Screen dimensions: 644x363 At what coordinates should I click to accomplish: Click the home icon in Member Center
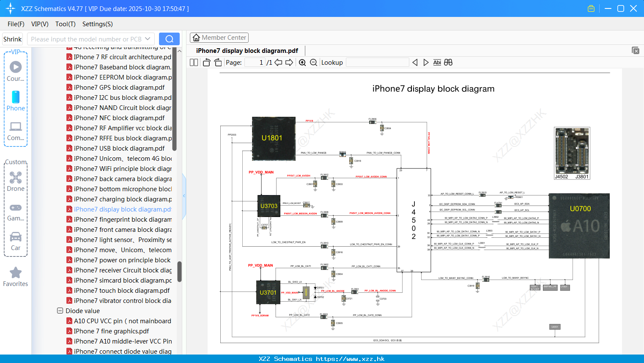click(196, 38)
